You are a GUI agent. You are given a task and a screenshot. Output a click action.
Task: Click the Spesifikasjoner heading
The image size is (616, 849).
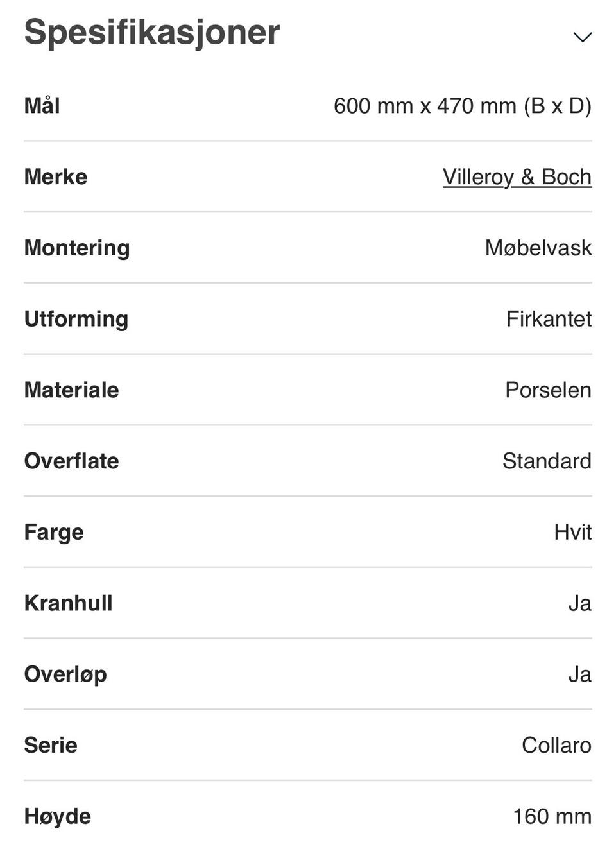pyautogui.click(x=152, y=32)
